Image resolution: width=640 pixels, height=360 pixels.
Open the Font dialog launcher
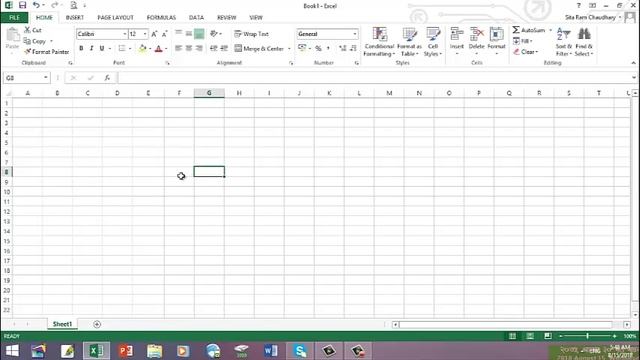[167, 63]
